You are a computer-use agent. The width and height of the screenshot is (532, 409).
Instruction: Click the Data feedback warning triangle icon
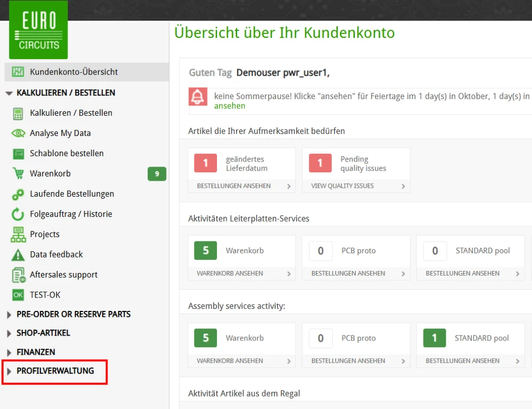(17, 254)
